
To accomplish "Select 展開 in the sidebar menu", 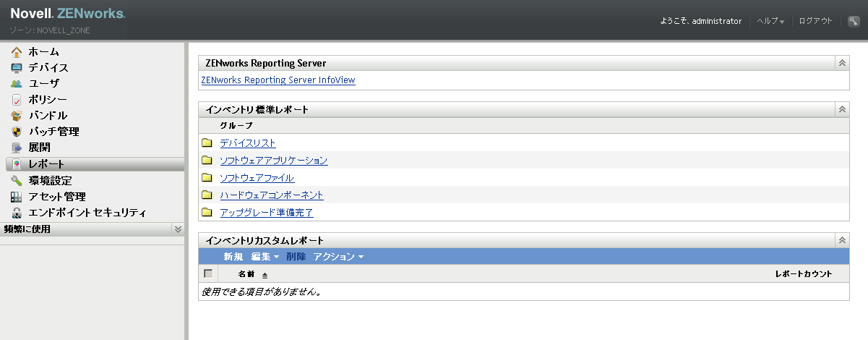I will click(40, 148).
